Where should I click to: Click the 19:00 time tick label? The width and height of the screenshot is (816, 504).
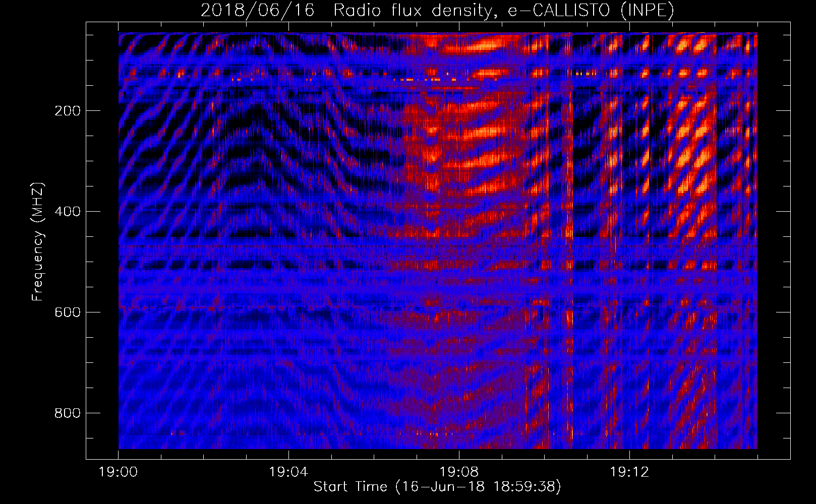tap(119, 472)
